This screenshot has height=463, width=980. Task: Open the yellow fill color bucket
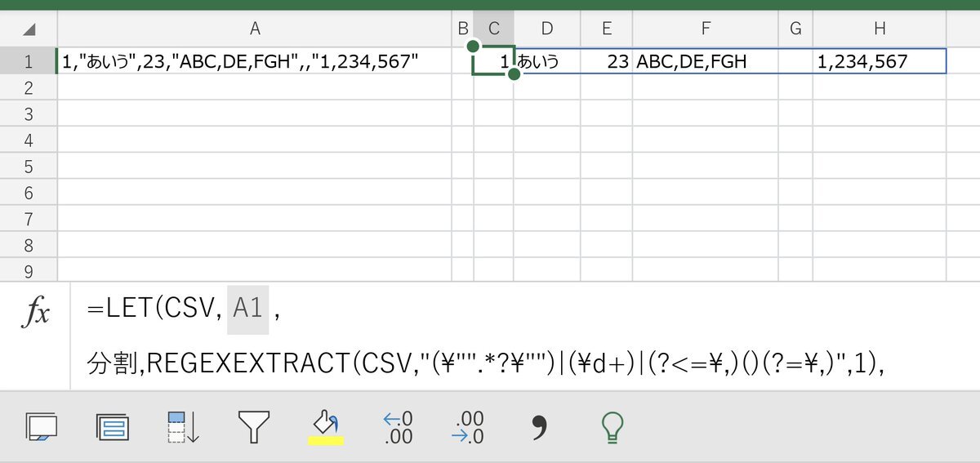pyautogui.click(x=326, y=427)
